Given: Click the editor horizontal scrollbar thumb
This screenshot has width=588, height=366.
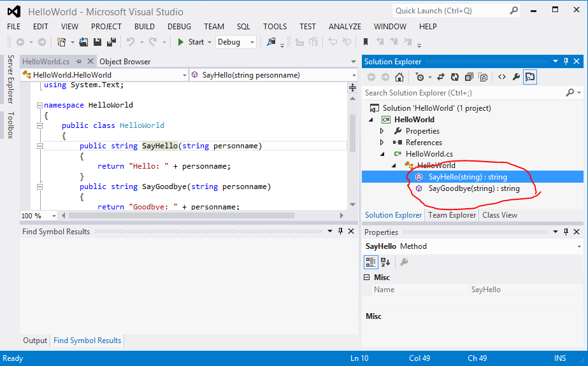Looking at the screenshot, I should point(182,216).
